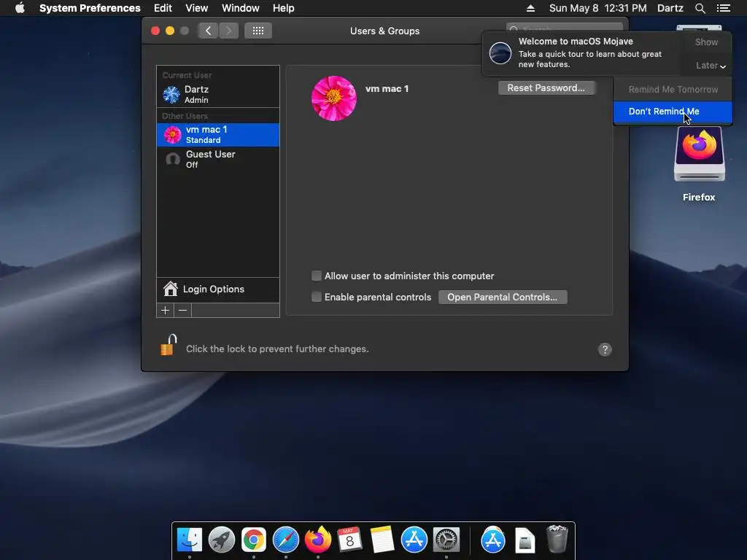
Task: Open Notes in the Dock
Action: click(382, 540)
